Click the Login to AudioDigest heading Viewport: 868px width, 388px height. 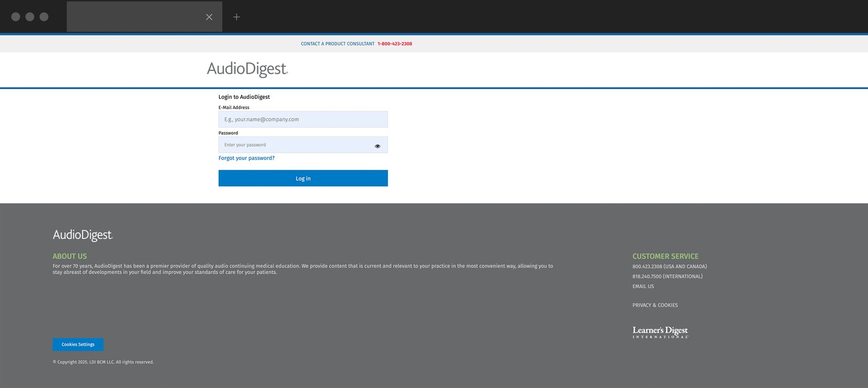244,97
